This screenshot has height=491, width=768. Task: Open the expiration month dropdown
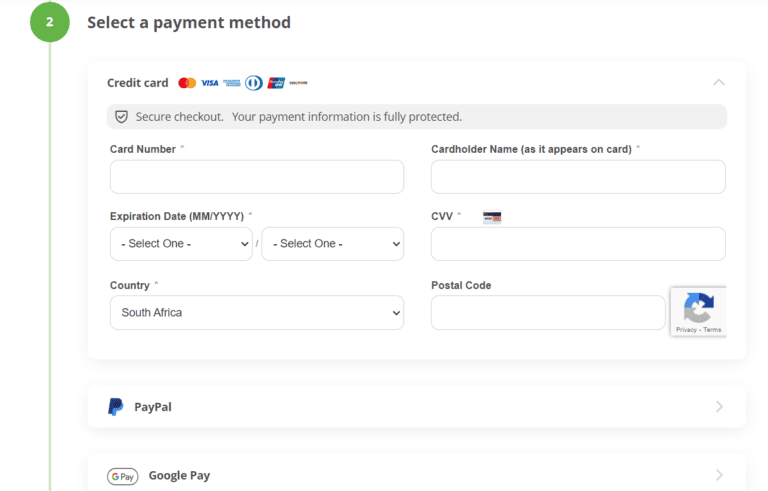(x=181, y=244)
